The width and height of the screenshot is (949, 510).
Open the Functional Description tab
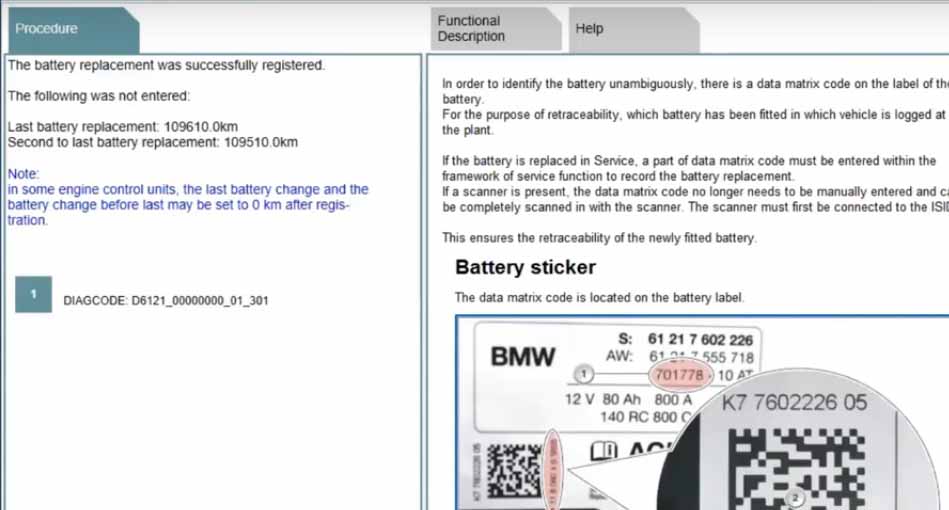(495, 29)
